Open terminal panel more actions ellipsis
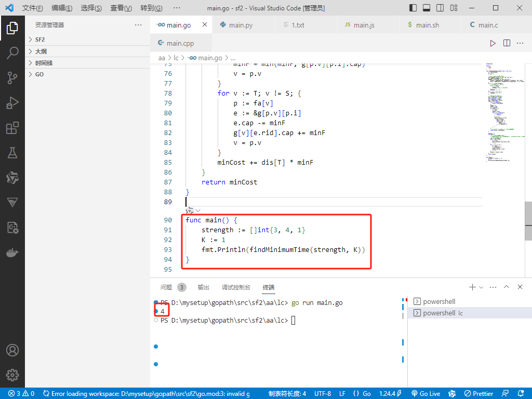 pos(493,287)
